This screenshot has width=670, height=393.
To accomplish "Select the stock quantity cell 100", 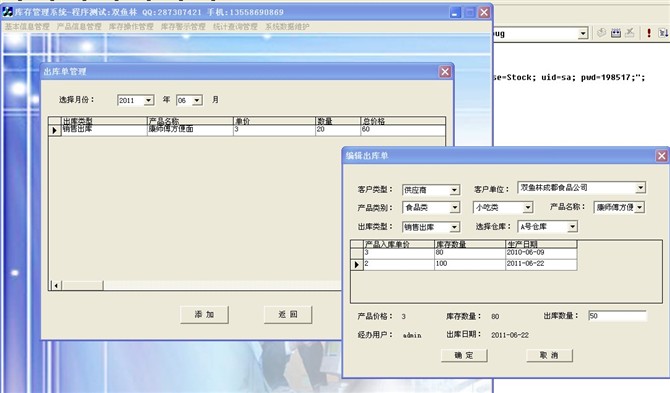I will click(x=470, y=264).
